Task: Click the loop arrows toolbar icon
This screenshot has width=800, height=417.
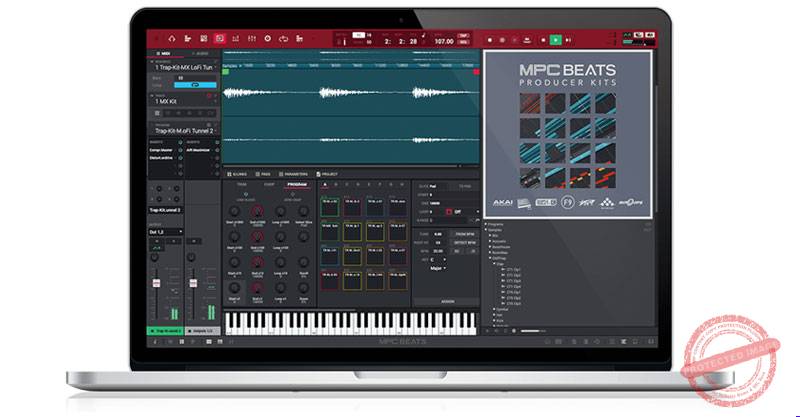Action: pyautogui.click(x=283, y=39)
